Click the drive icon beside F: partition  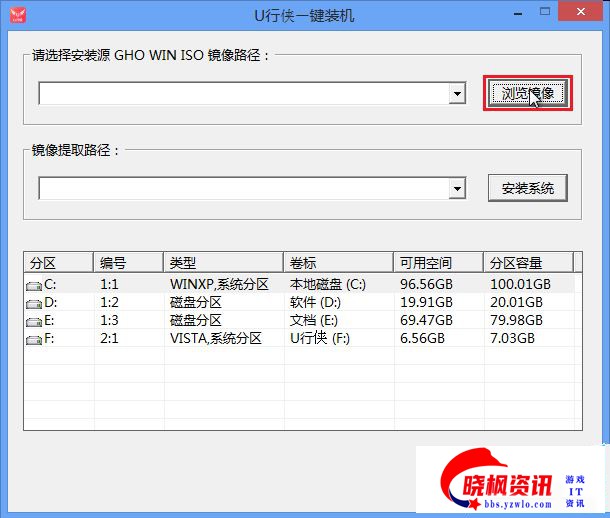point(35,339)
